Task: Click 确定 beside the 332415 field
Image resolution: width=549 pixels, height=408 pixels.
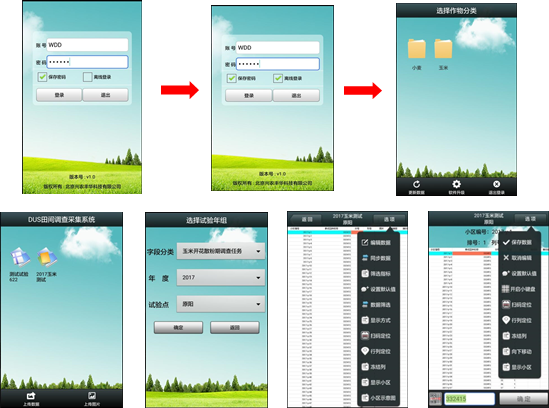Action: 523,399
